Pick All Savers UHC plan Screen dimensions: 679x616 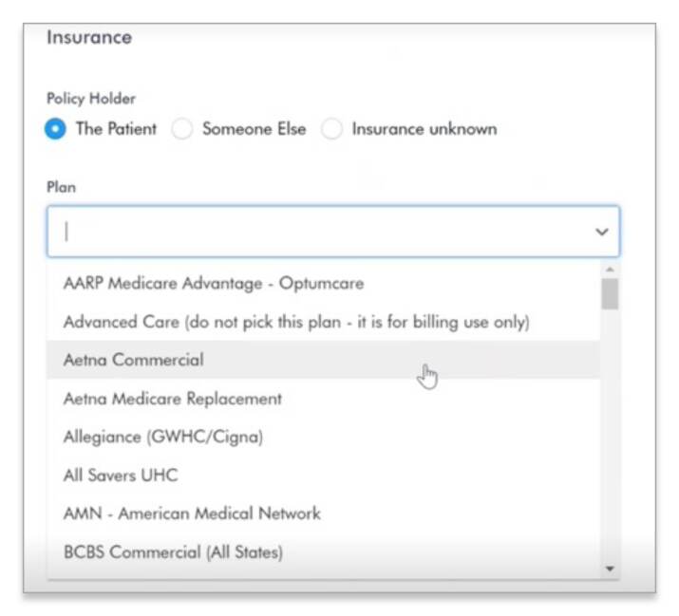tap(324, 475)
